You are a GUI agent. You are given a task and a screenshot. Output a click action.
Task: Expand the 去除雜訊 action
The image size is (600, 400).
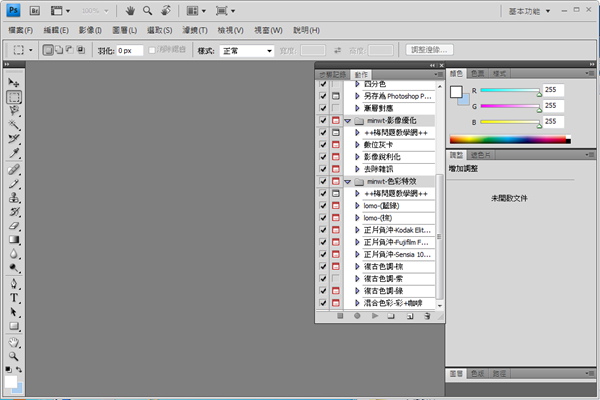[358, 169]
